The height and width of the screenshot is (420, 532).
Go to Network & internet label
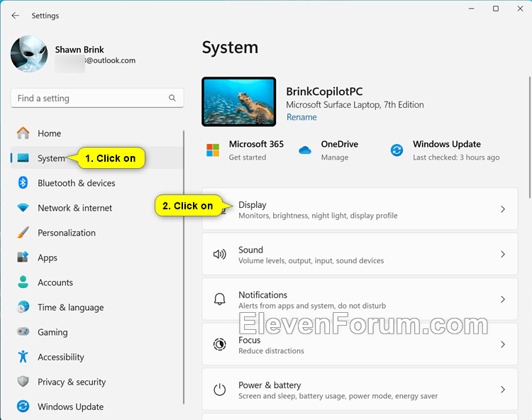tap(74, 208)
